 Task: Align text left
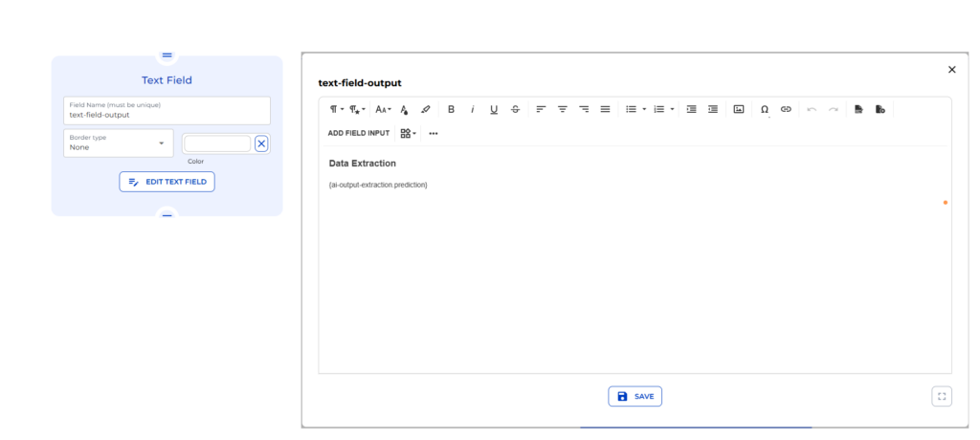[x=542, y=109]
